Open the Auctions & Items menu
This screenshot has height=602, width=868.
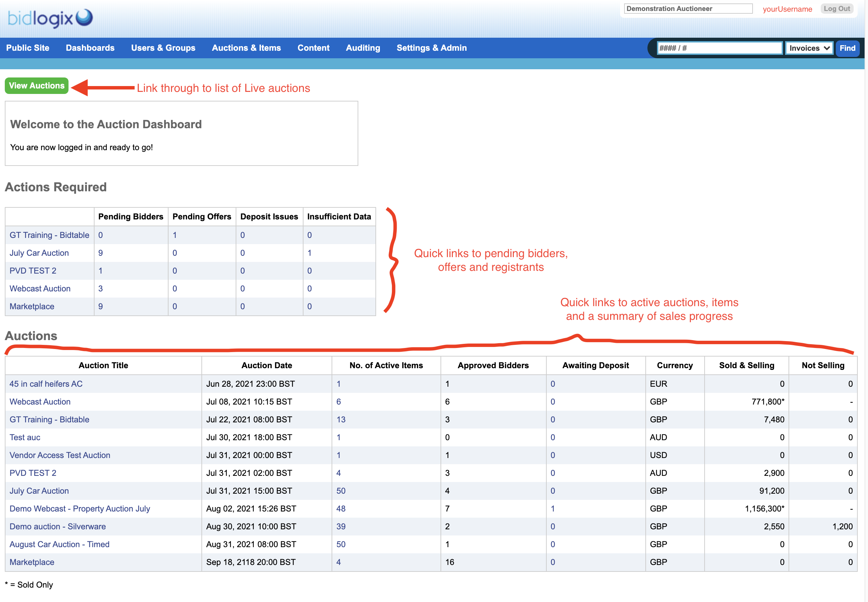pyautogui.click(x=246, y=48)
